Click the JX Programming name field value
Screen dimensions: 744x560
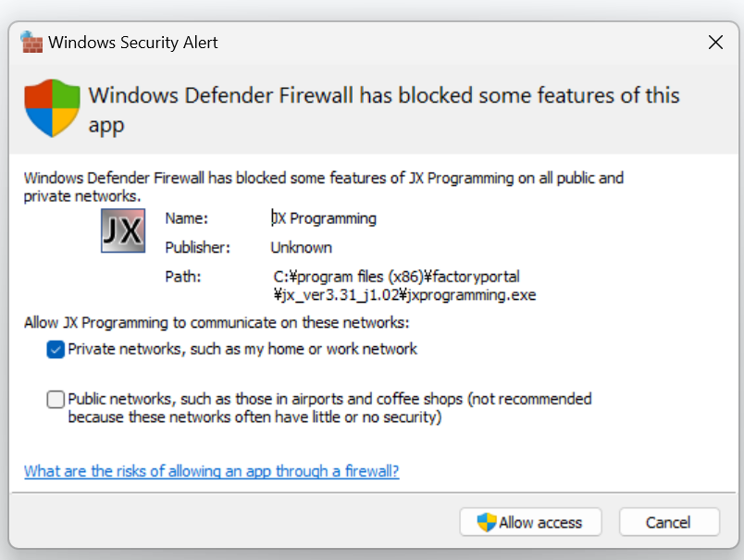pos(324,218)
